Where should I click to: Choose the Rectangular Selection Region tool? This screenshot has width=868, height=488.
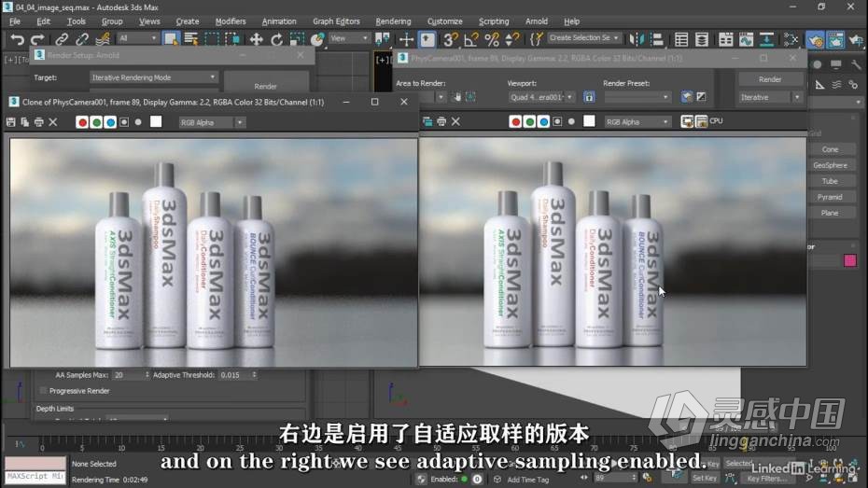(x=212, y=39)
